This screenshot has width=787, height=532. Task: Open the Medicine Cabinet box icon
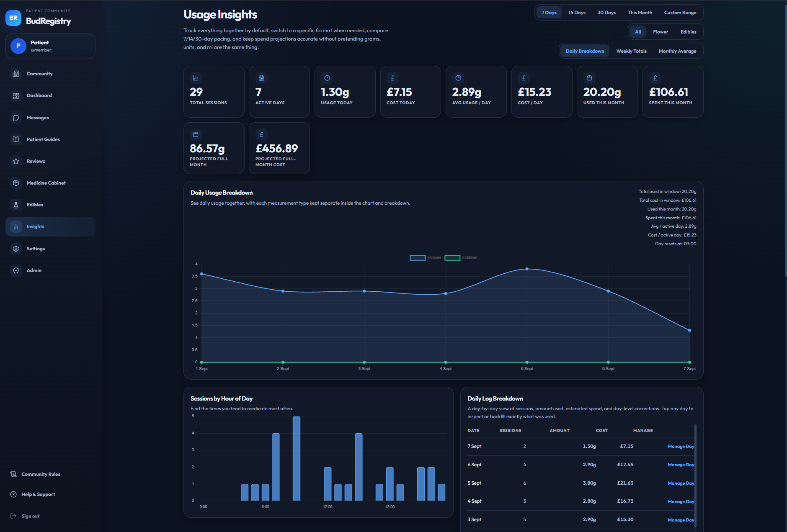click(x=16, y=183)
